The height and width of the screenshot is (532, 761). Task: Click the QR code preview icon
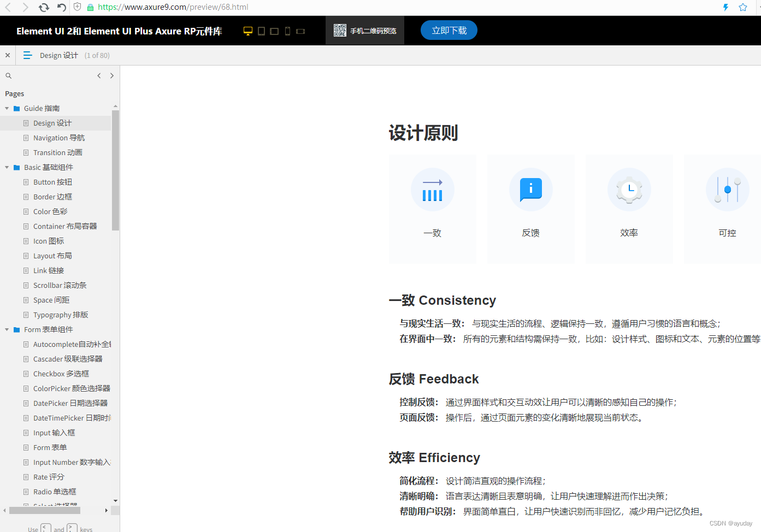(339, 30)
